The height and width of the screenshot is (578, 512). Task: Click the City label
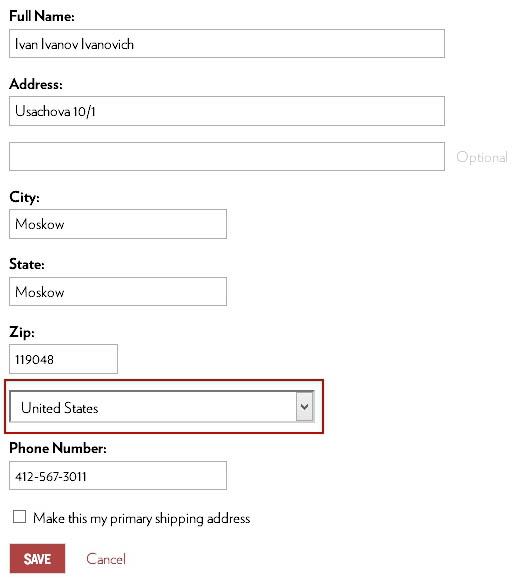(24, 197)
